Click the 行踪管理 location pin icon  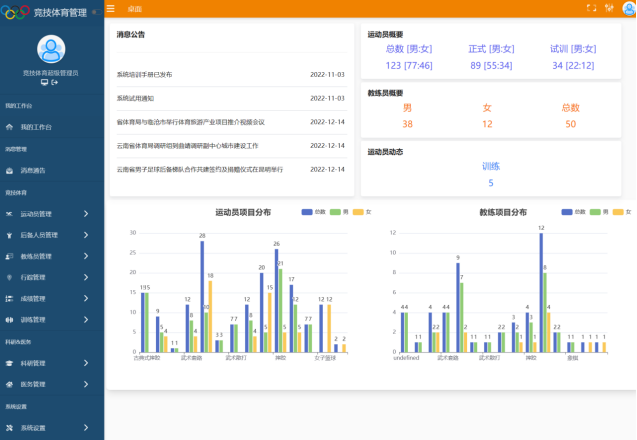9,277
